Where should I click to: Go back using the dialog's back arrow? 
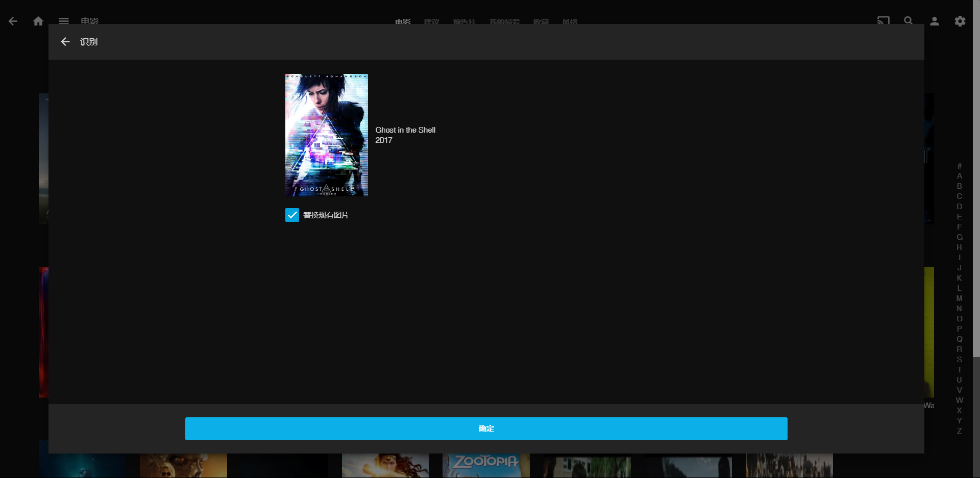[65, 42]
